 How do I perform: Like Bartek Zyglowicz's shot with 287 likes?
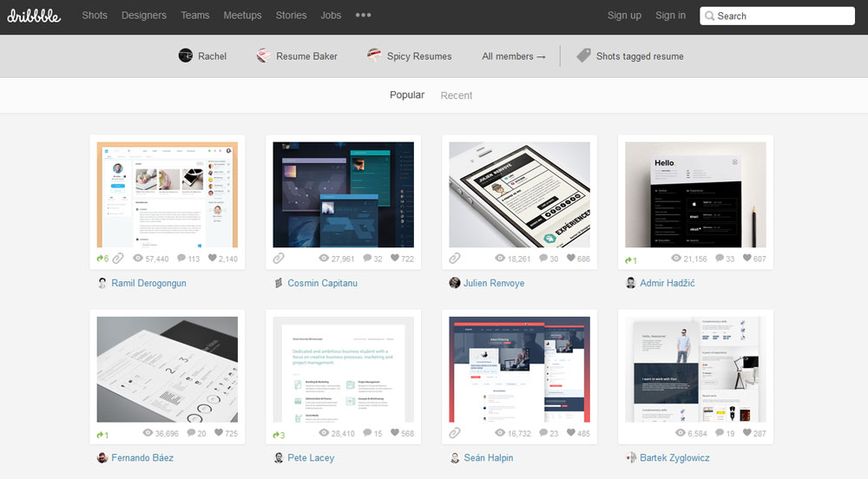pos(746,432)
